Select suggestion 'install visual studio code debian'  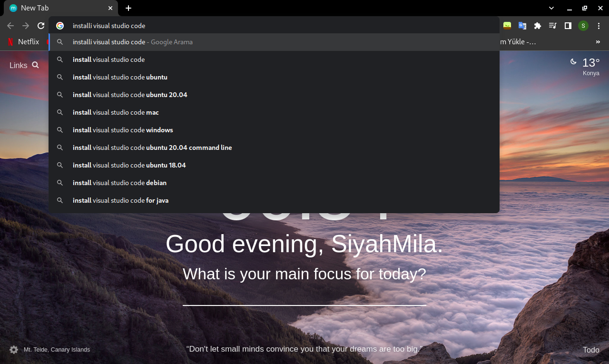click(x=274, y=183)
